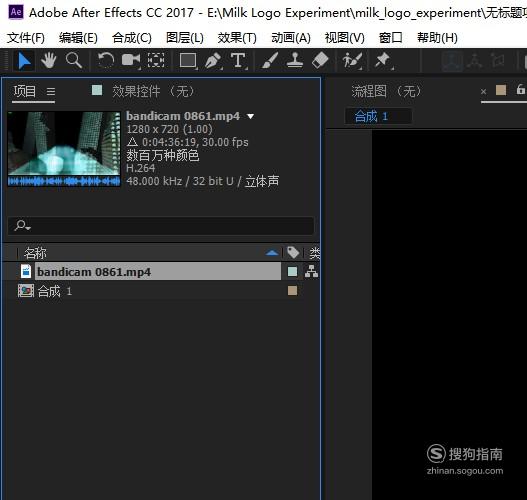Open the 动画(A) menu

(x=291, y=38)
